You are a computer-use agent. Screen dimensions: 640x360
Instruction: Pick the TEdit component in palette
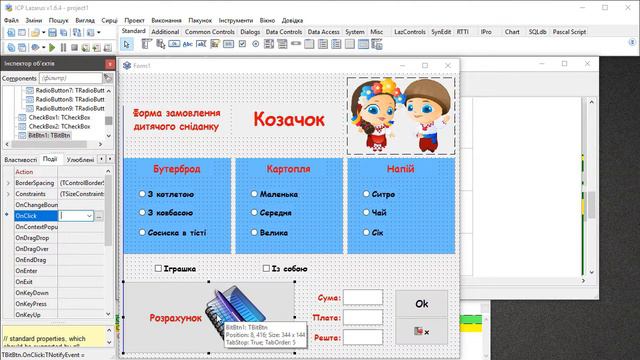tap(201, 44)
